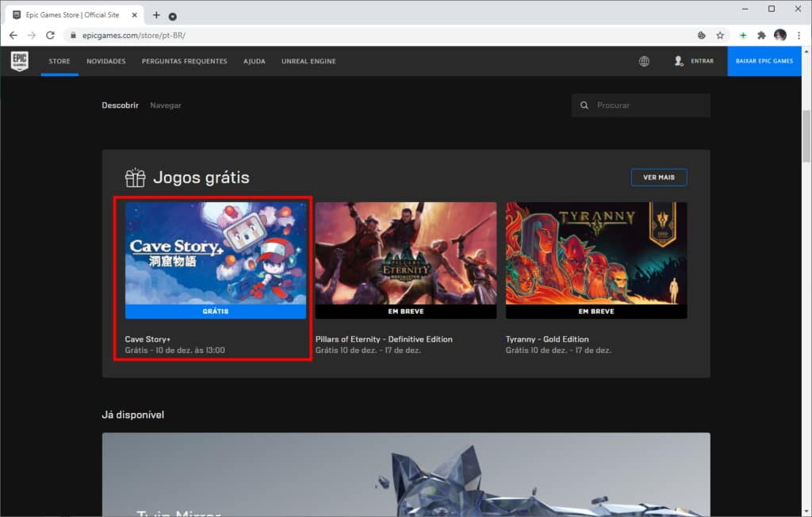Screen dimensions: 812x517
Task: Click the Já disponível heading
Action: point(133,415)
